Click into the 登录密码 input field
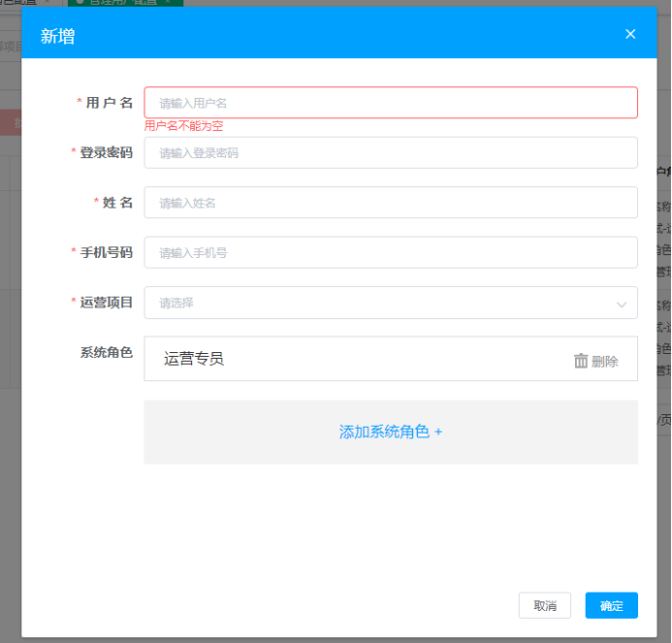 [390, 153]
